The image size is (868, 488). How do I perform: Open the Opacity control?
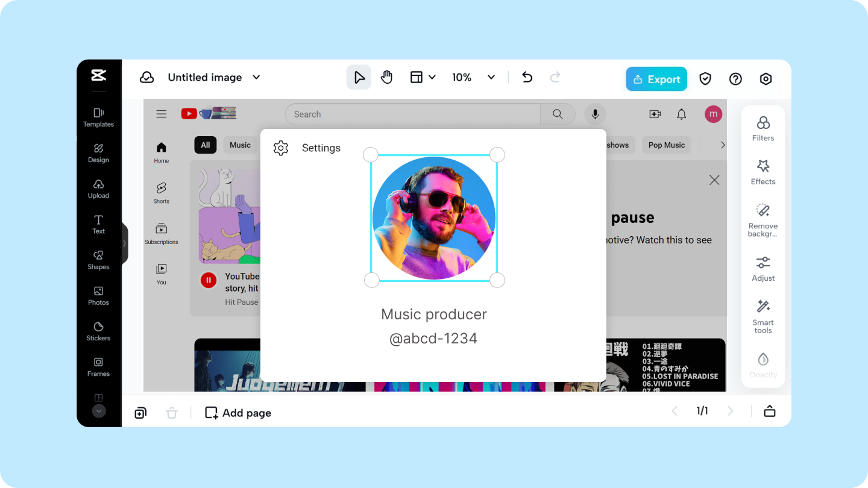click(x=763, y=364)
